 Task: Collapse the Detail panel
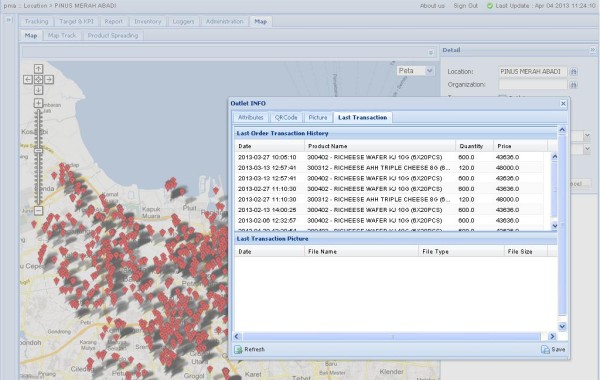coord(592,50)
